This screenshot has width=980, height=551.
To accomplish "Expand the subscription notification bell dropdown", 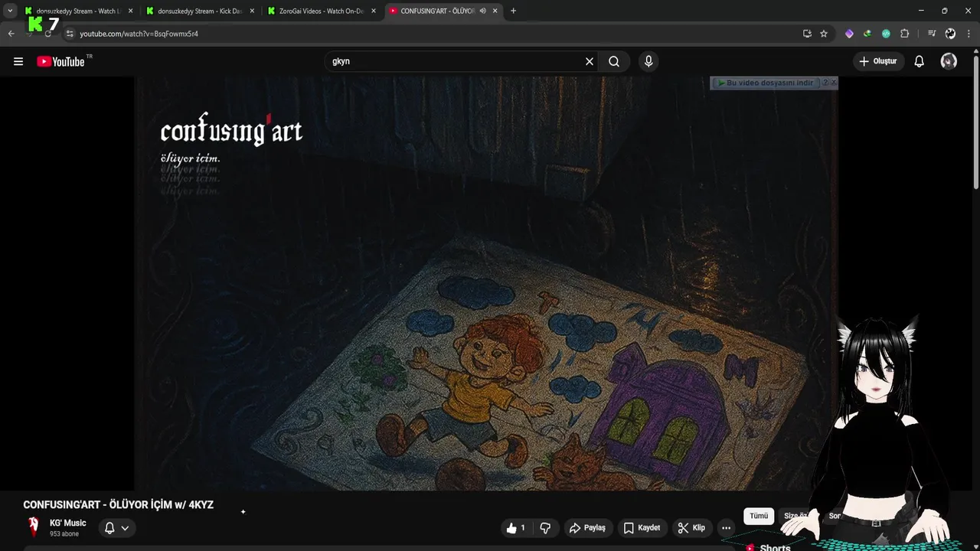I will pos(116,527).
